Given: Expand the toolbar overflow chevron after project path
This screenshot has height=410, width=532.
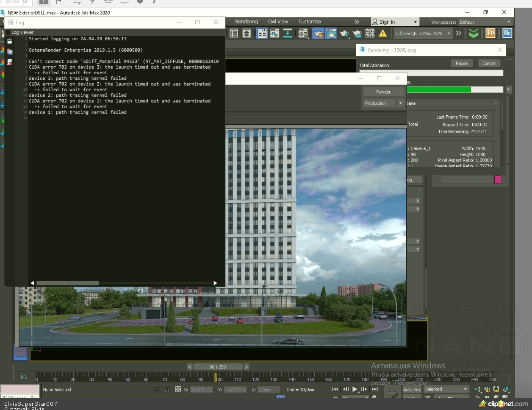Looking at the screenshot, I should pos(458,33).
